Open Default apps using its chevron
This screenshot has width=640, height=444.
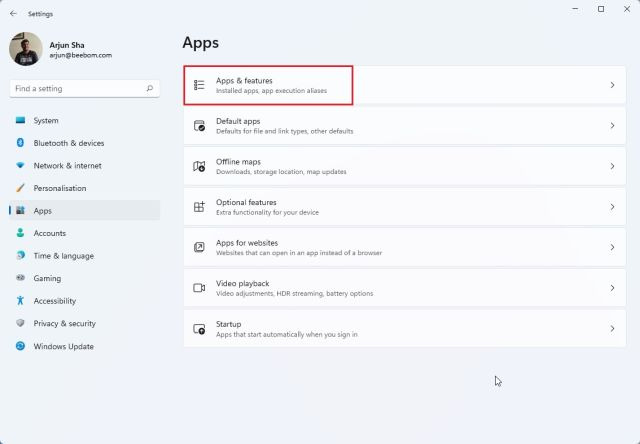(612, 126)
